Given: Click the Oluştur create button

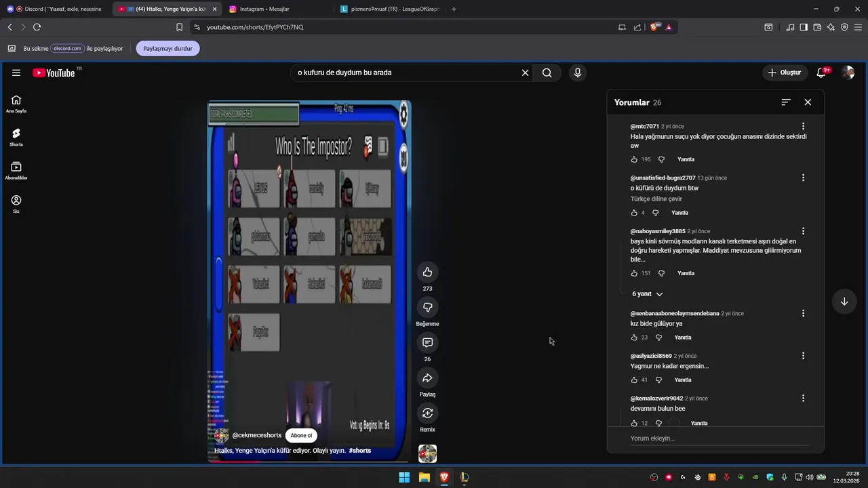Looking at the screenshot, I should [785, 73].
